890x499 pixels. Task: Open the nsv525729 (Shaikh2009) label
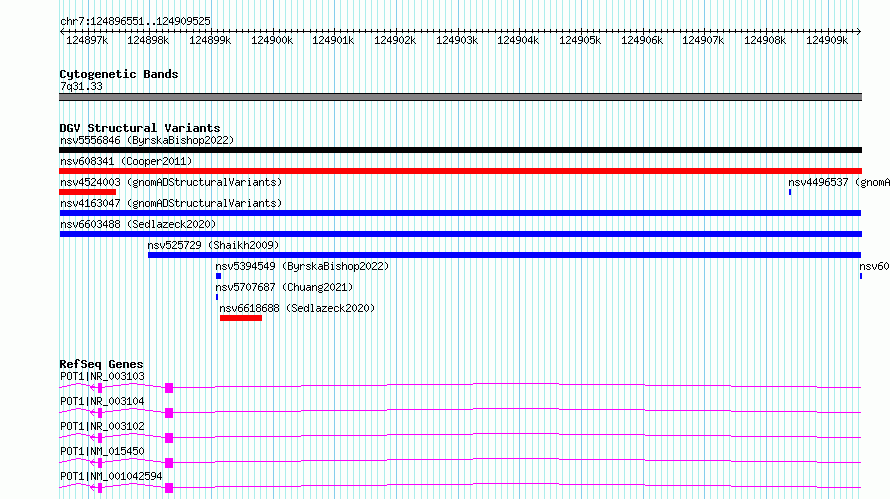click(x=213, y=245)
